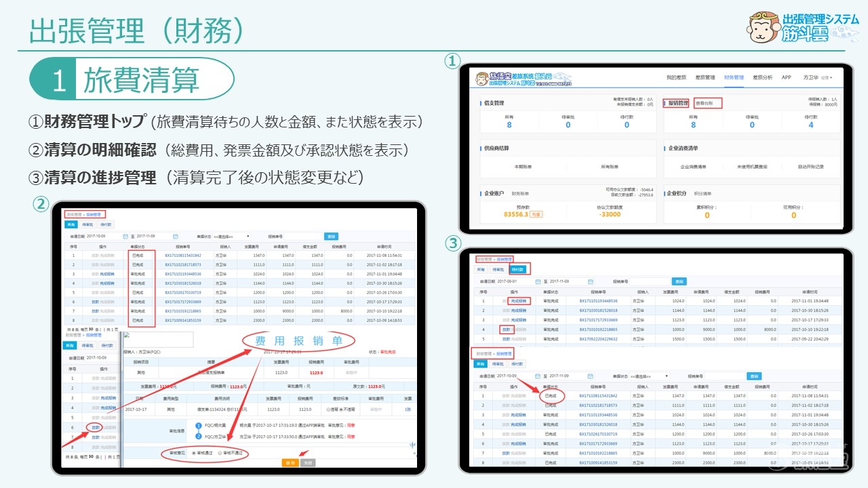Viewport: 868px width, 488px height.
Task: Select the 审核不通过 radio option
Action: pyautogui.click(x=220, y=452)
